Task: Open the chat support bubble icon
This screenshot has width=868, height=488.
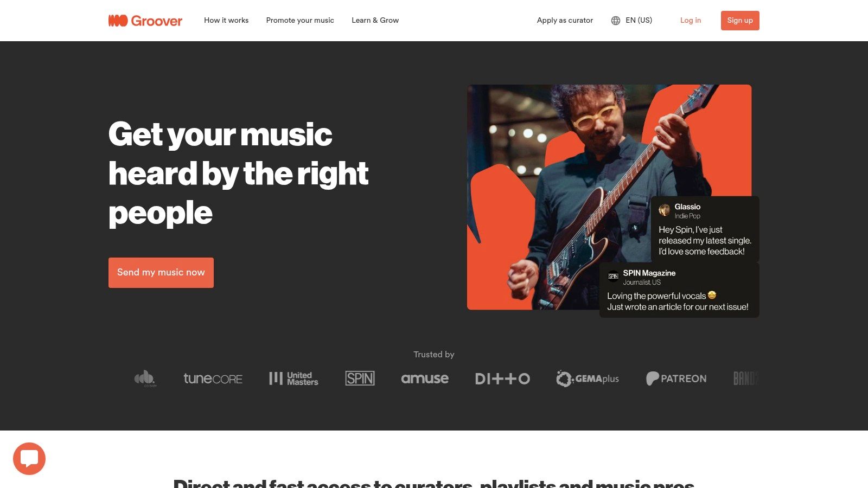Action: [29, 459]
